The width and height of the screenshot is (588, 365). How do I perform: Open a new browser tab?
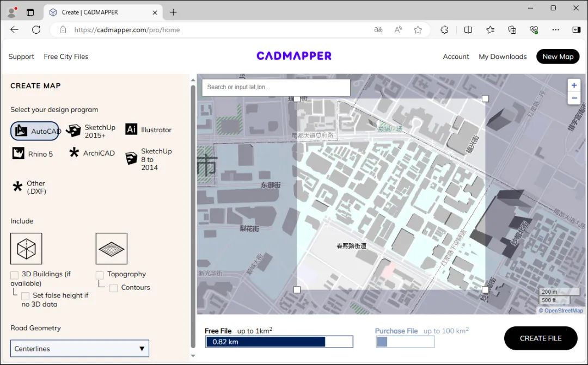click(173, 13)
